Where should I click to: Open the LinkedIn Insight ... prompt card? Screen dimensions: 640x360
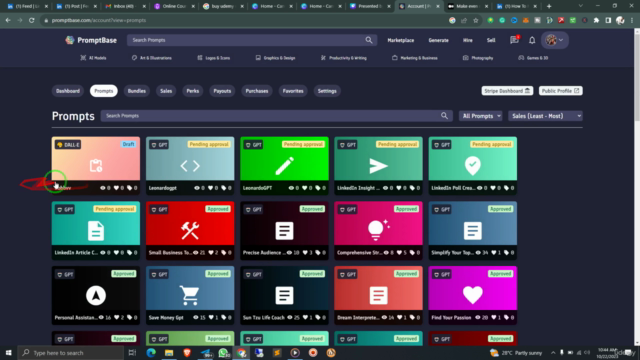pyautogui.click(x=378, y=166)
